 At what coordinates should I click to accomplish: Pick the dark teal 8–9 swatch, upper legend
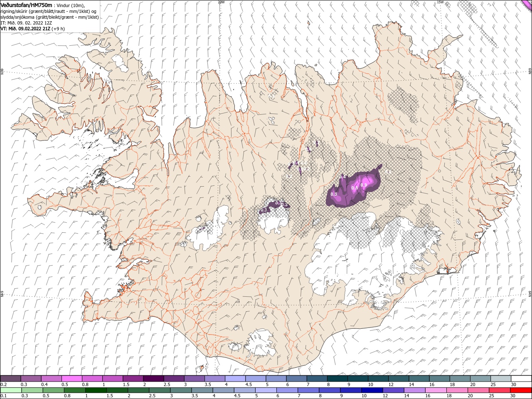pyautogui.click(x=337, y=379)
